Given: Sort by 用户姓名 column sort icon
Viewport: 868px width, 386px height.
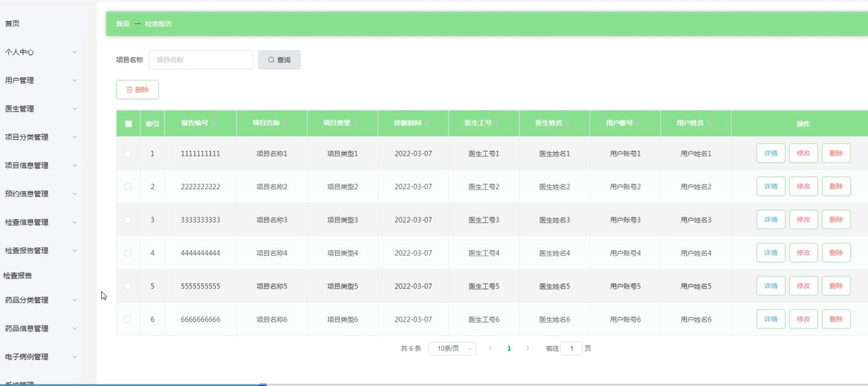Looking at the screenshot, I should (x=710, y=123).
